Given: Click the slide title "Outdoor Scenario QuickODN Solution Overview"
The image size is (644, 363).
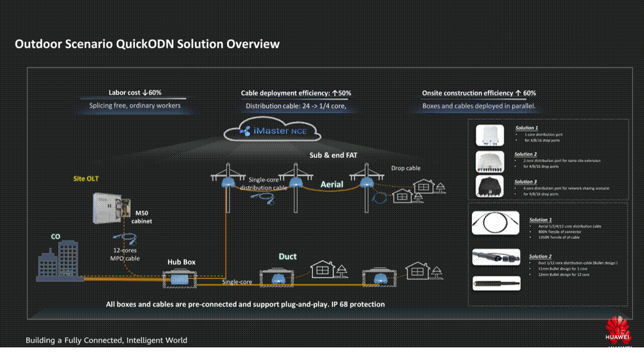Looking at the screenshot, I should tap(147, 44).
